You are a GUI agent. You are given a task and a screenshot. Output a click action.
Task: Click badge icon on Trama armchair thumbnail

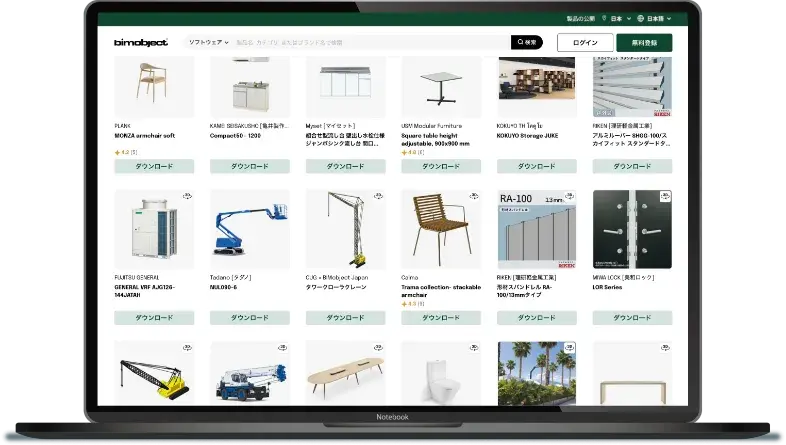[474, 195]
